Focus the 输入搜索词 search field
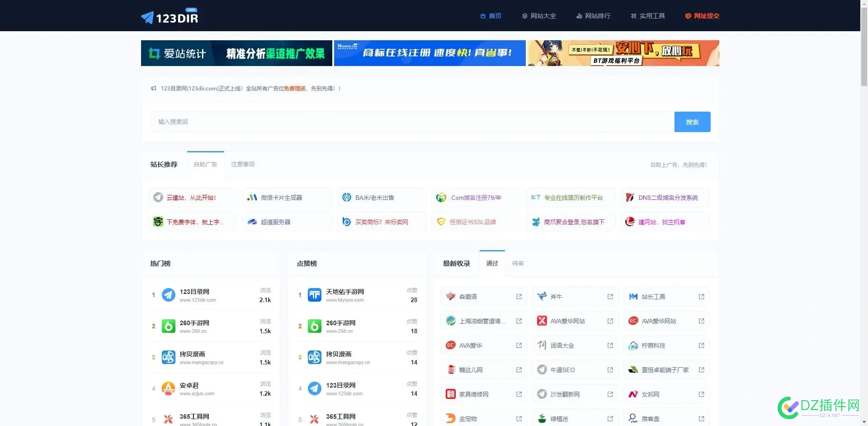Screen dimensions: 868x426 412,122
